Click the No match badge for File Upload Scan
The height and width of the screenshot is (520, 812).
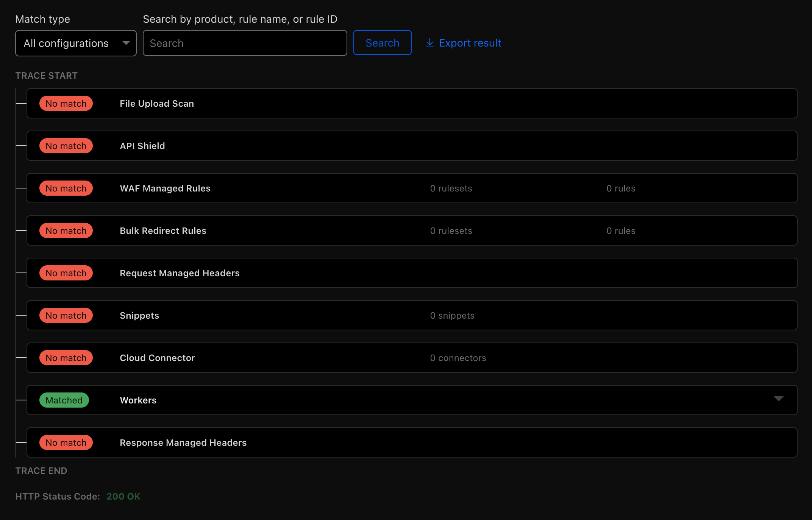point(66,103)
